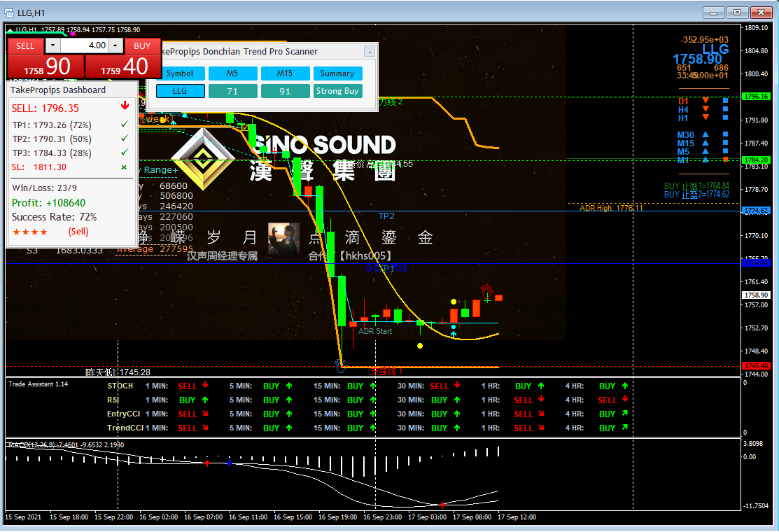Click the H4 orange down-trend triangle

pos(706,108)
